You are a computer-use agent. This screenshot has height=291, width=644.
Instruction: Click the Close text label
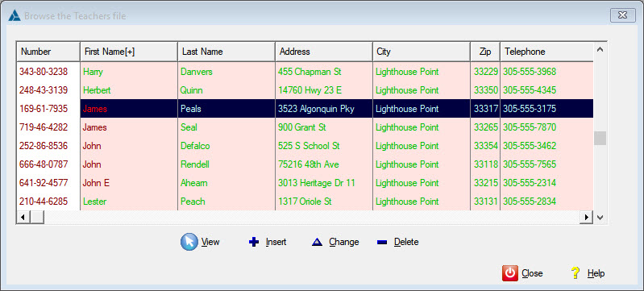(532, 273)
